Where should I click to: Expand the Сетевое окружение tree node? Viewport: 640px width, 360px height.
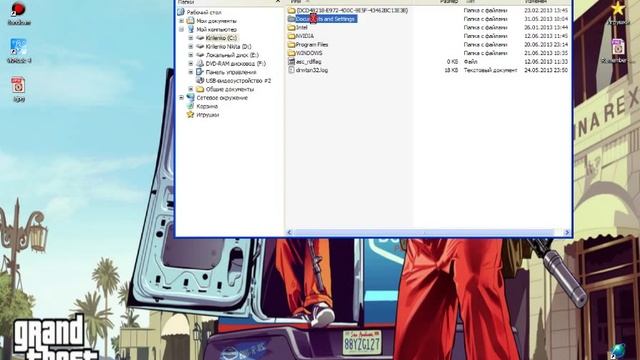[182, 98]
